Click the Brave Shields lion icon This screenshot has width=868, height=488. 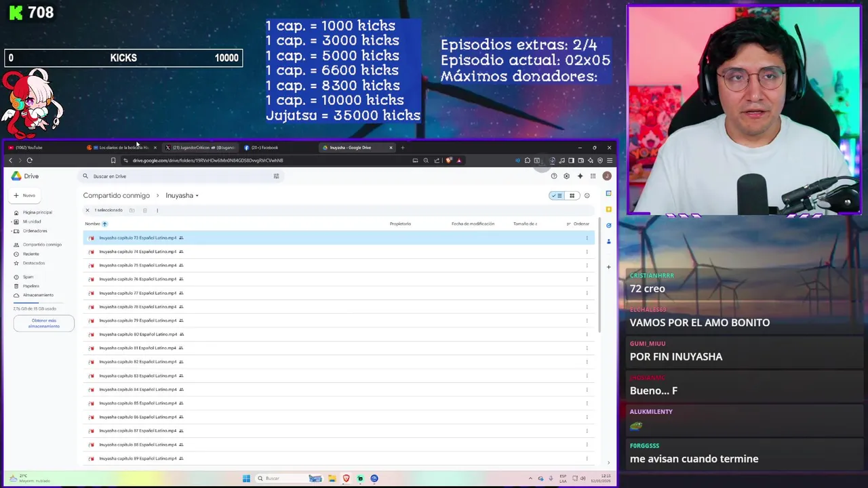click(x=448, y=161)
